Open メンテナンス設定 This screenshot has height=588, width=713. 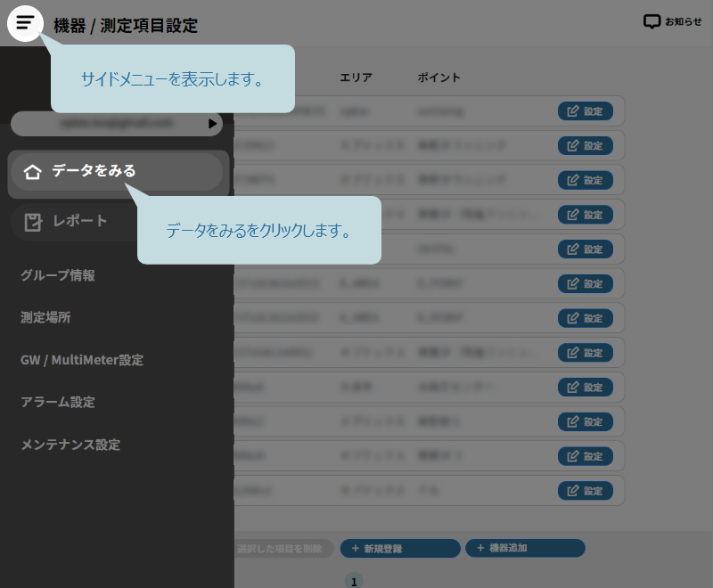pos(70,445)
